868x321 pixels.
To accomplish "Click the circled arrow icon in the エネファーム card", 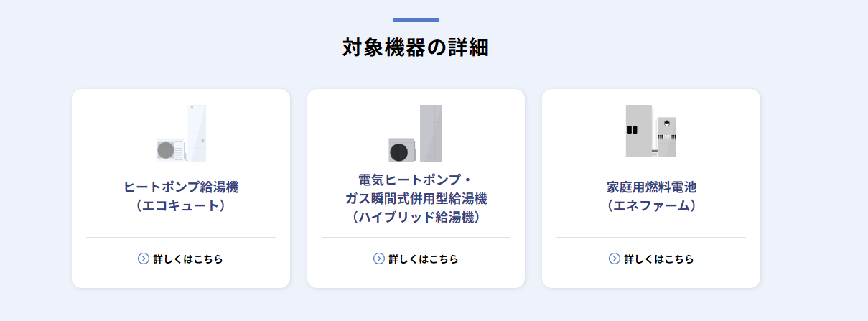I will click(x=615, y=259).
